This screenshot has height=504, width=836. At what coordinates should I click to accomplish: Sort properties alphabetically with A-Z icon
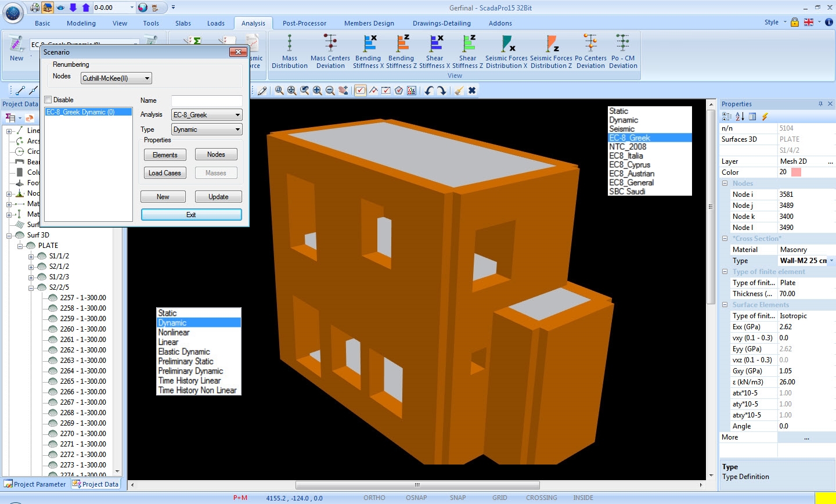[x=740, y=117]
